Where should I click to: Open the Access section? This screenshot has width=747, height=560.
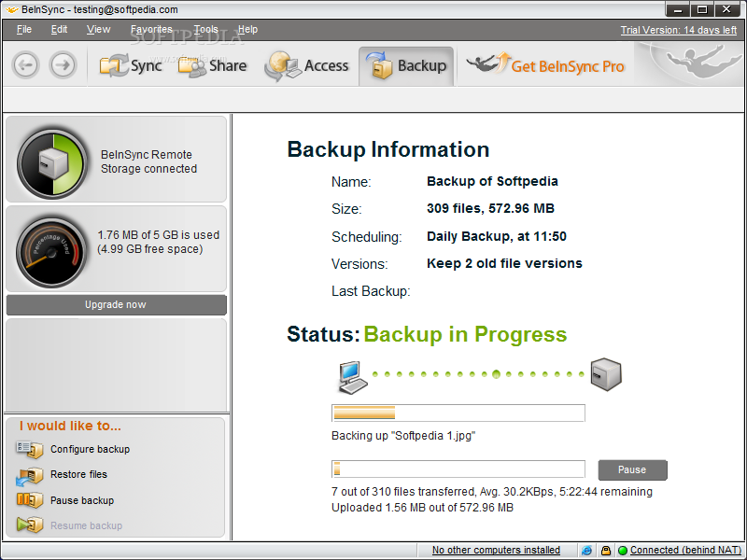306,65
